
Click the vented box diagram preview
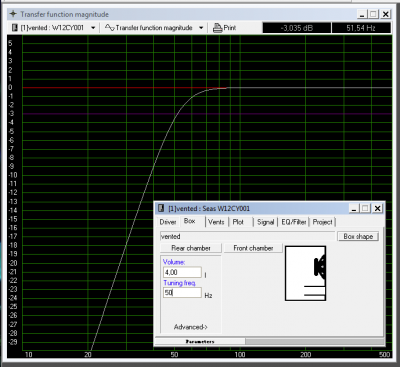(x=305, y=273)
